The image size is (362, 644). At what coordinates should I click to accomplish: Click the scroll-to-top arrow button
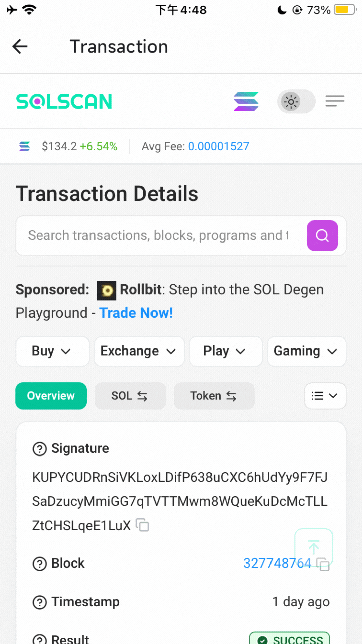point(313,547)
